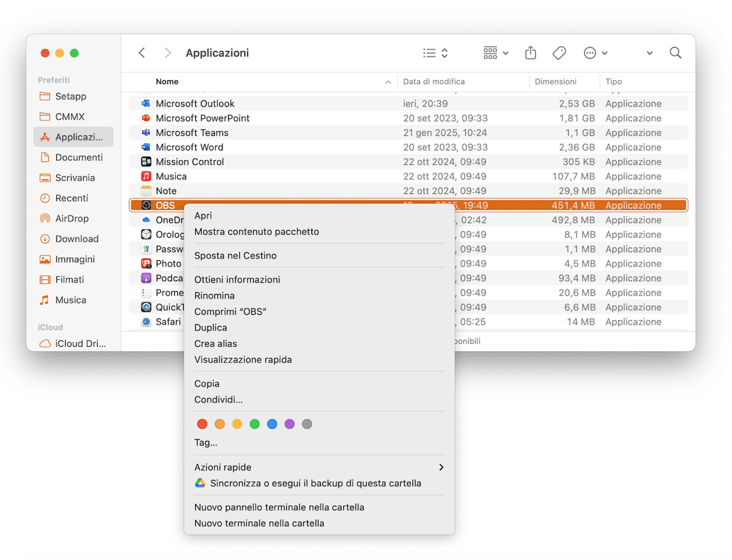
Task: Go forward with the Finder forward arrow
Action: (168, 53)
